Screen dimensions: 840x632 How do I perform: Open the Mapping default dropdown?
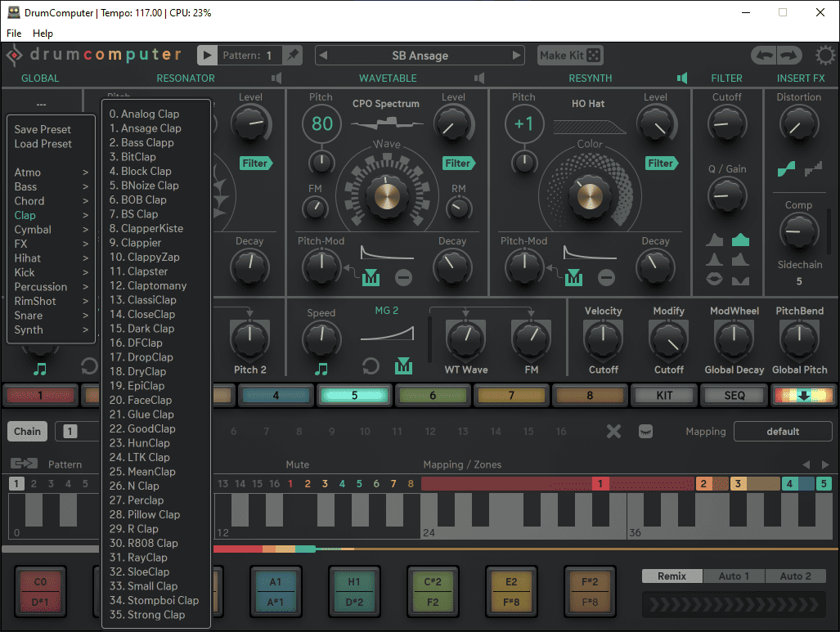pos(783,431)
